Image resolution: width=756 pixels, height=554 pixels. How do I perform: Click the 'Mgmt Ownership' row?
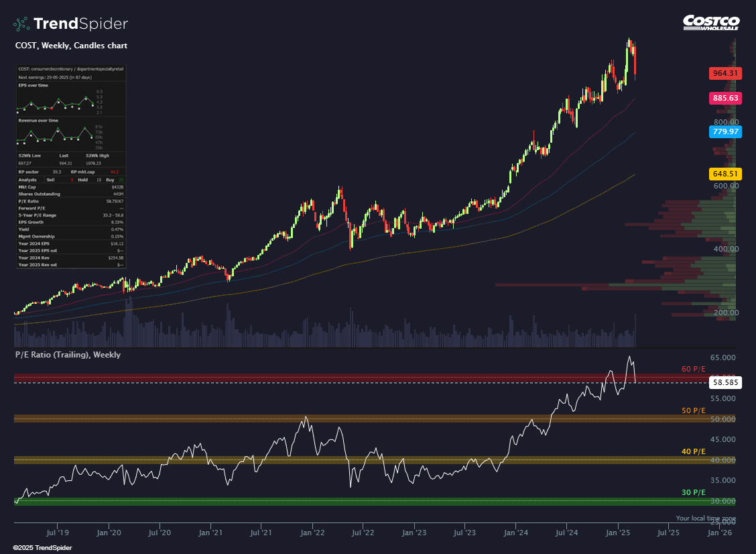[71, 237]
